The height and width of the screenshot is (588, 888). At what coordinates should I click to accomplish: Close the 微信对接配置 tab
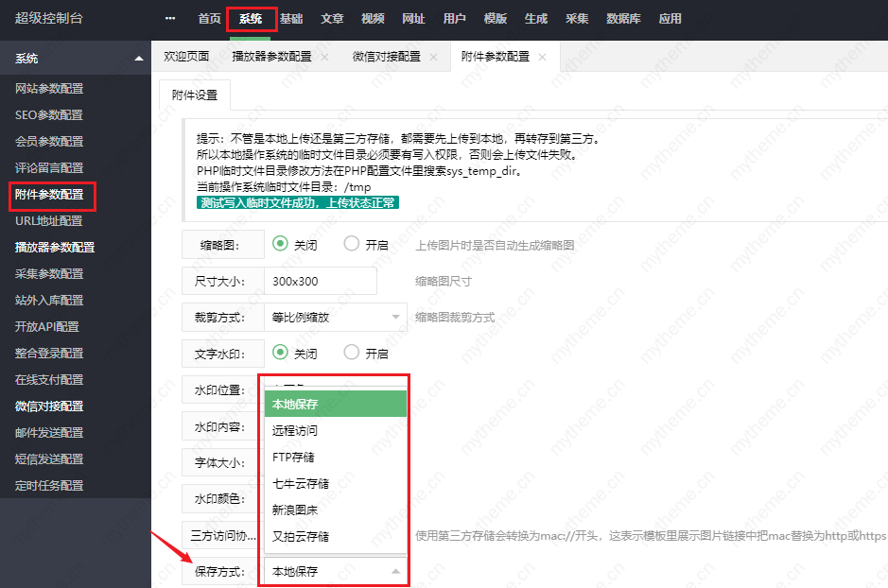(x=432, y=57)
